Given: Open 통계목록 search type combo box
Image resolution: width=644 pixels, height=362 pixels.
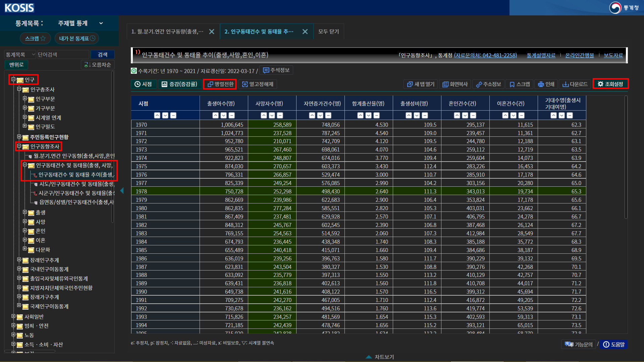Looking at the screenshot, I should click(20, 55).
